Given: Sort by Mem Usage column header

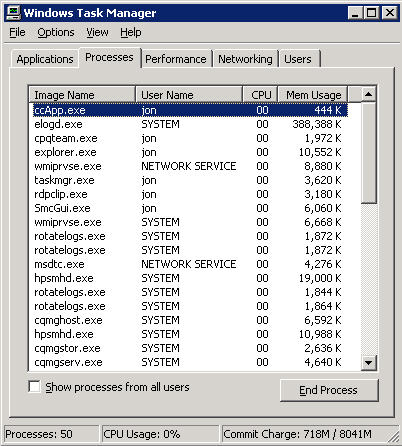Looking at the screenshot, I should (x=312, y=95).
